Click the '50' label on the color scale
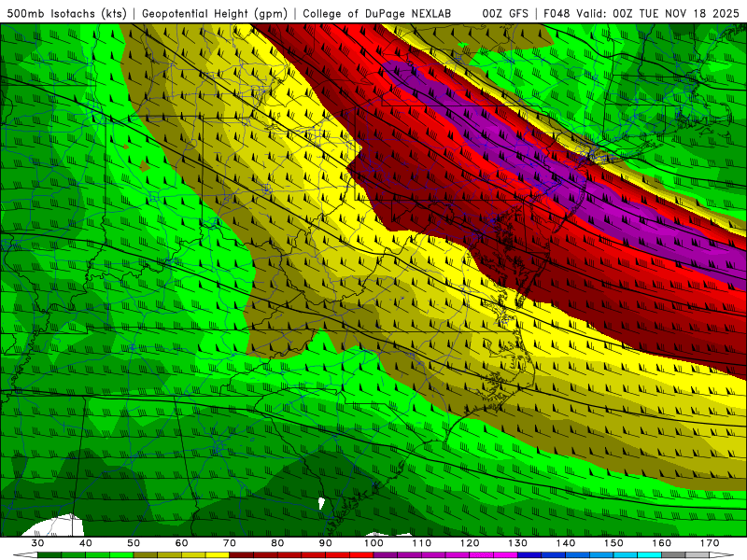This screenshot has height=560, width=747. click(x=134, y=543)
